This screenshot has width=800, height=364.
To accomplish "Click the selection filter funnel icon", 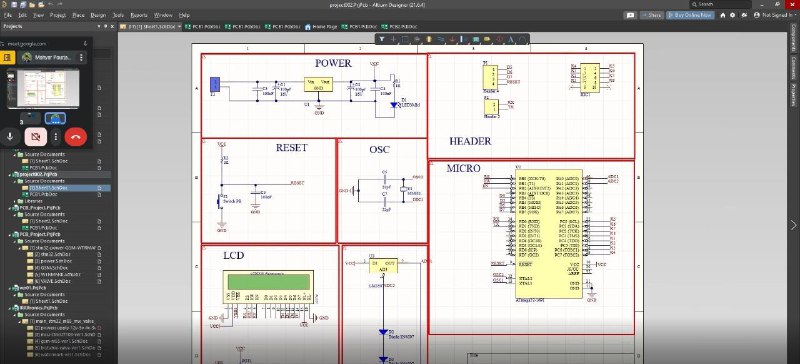I will pos(382,39).
